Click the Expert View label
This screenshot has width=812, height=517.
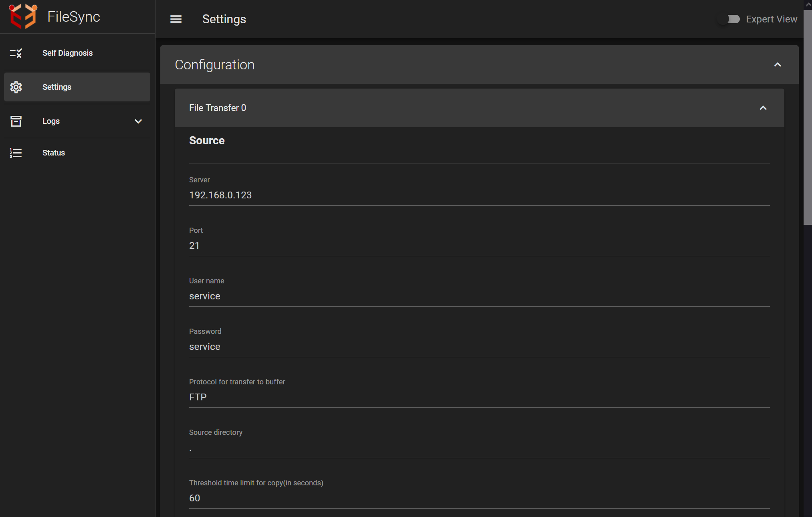pyautogui.click(x=772, y=19)
